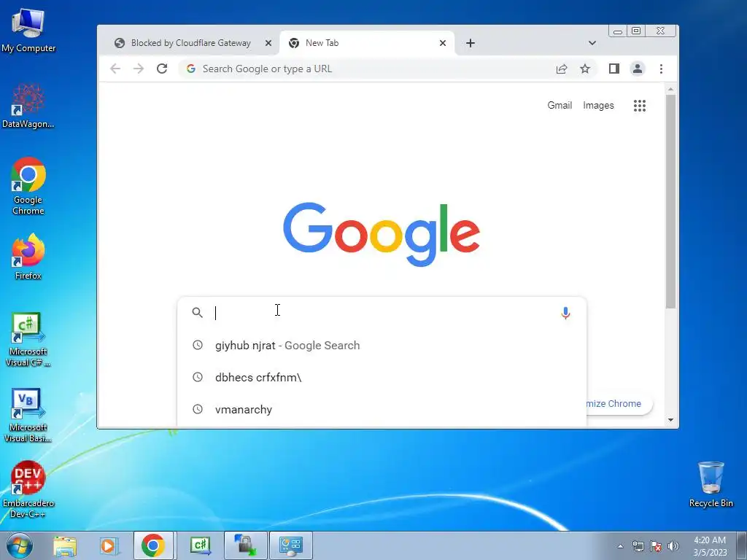The width and height of the screenshot is (747, 560).
Task: Open Windows Explorer from the taskbar
Action: [x=65, y=545]
